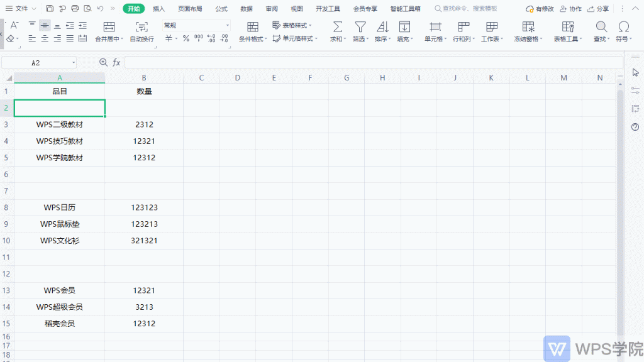This screenshot has width=644, height=362.
Task: Click the 符号 symbol omega icon
Action: 623,27
